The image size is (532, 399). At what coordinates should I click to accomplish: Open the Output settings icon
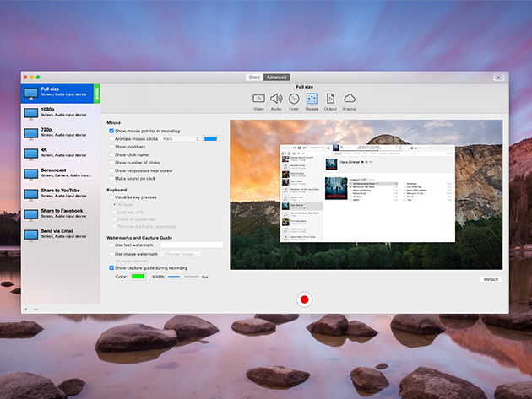tap(330, 99)
